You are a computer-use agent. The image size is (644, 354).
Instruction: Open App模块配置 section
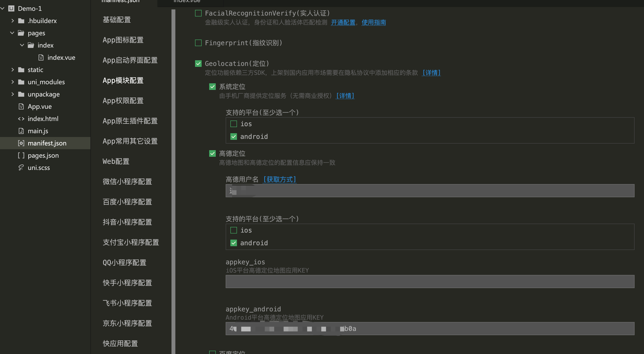pos(123,80)
